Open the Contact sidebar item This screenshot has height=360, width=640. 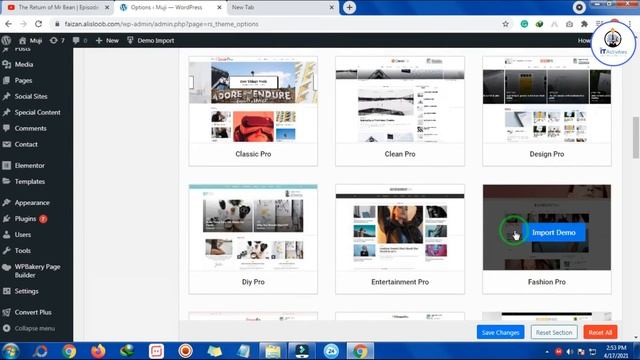click(26, 144)
